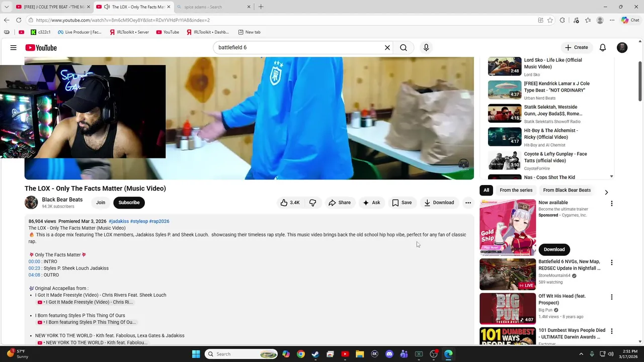This screenshot has height=362, width=644.
Task: Open File Explorer from the taskbar
Action: point(360,354)
